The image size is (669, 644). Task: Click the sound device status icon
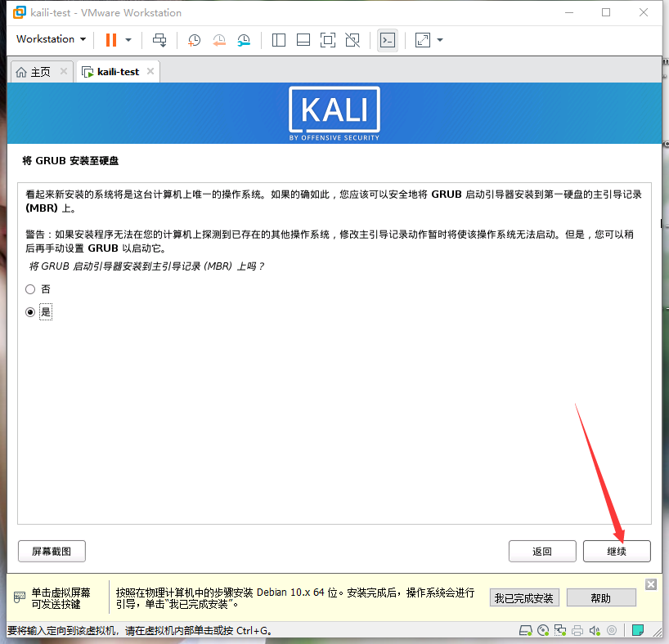pyautogui.click(x=595, y=630)
